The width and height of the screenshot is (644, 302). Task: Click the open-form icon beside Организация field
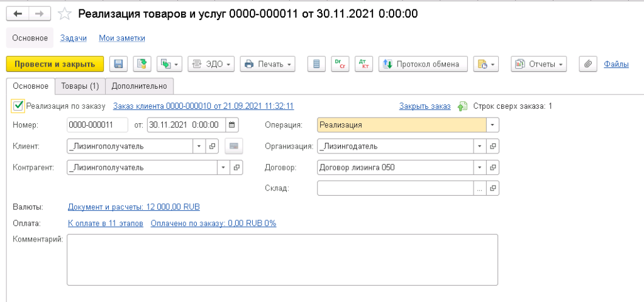pyautogui.click(x=493, y=147)
